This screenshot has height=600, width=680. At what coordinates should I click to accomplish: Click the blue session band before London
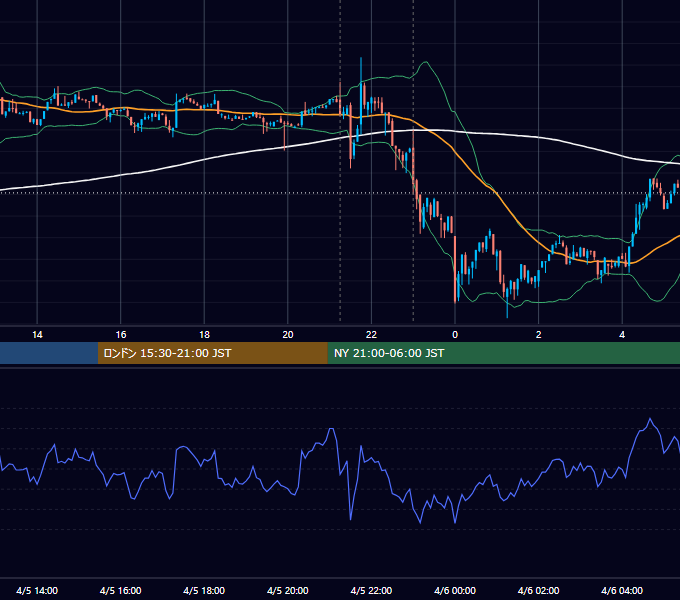coord(49,353)
